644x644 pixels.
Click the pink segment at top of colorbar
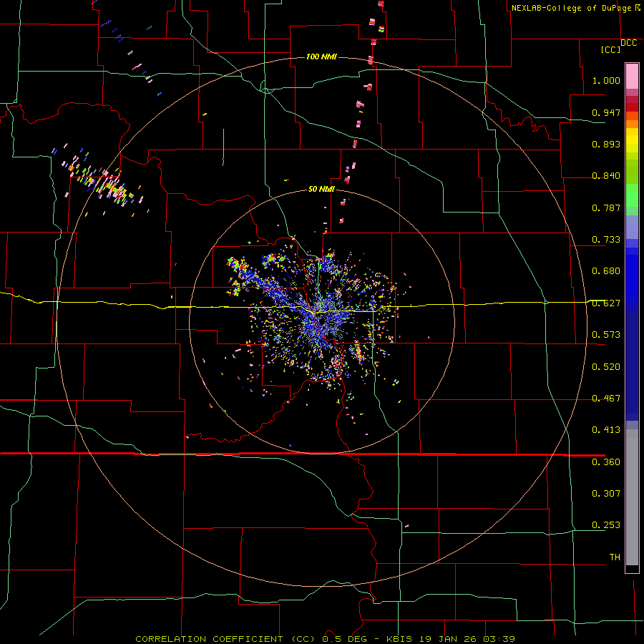(x=632, y=76)
